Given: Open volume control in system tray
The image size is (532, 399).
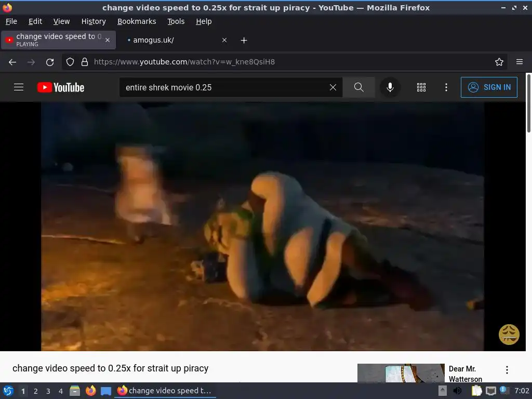Looking at the screenshot, I should (x=457, y=391).
